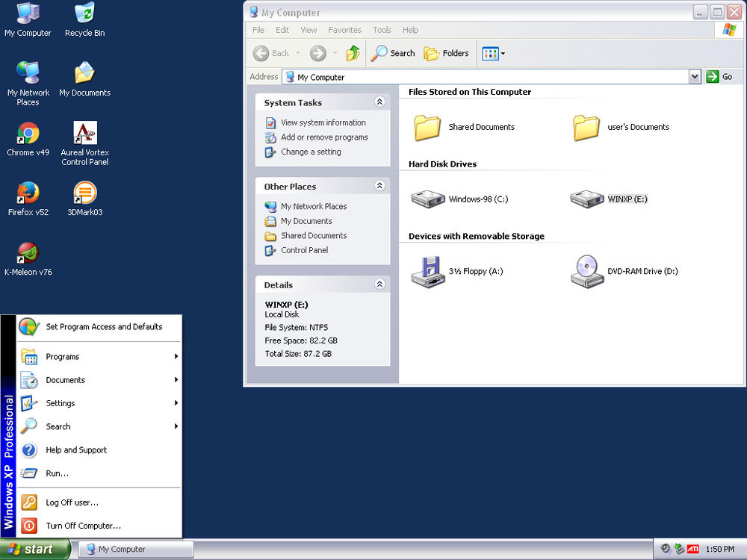Open Shared Documents link in Other Places
This screenshot has width=747, height=560.
click(x=314, y=235)
